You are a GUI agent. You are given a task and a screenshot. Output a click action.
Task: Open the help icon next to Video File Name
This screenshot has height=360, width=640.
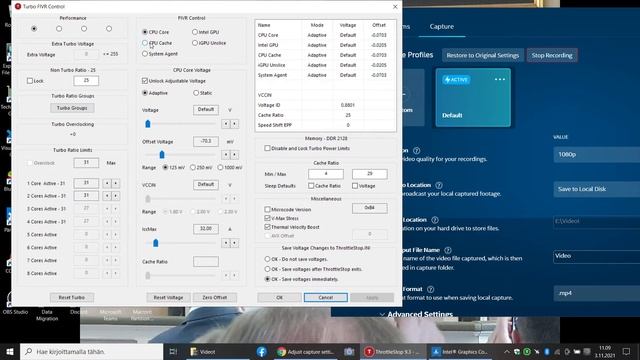[x=448, y=250]
